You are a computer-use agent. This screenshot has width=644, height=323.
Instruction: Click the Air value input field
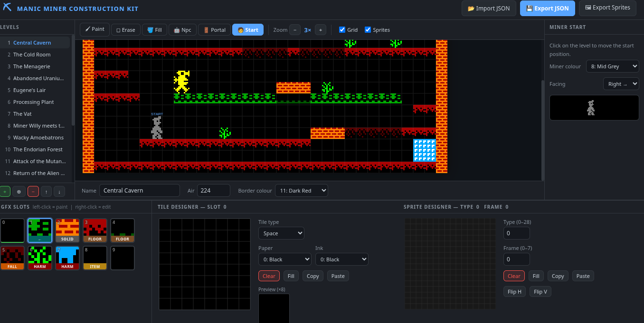pyautogui.click(x=214, y=191)
